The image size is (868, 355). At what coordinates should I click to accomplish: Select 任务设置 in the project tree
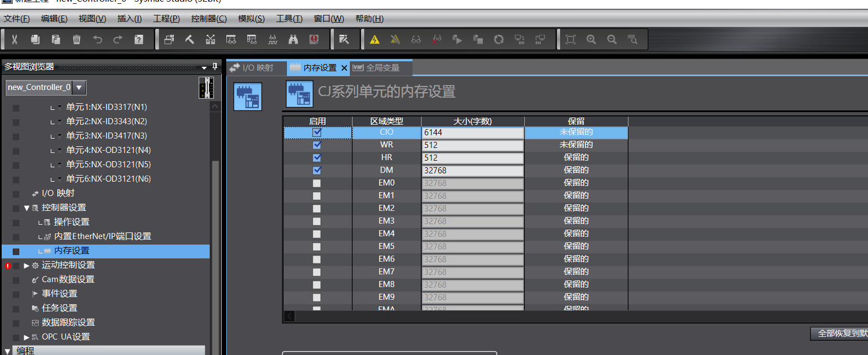pyautogui.click(x=60, y=308)
